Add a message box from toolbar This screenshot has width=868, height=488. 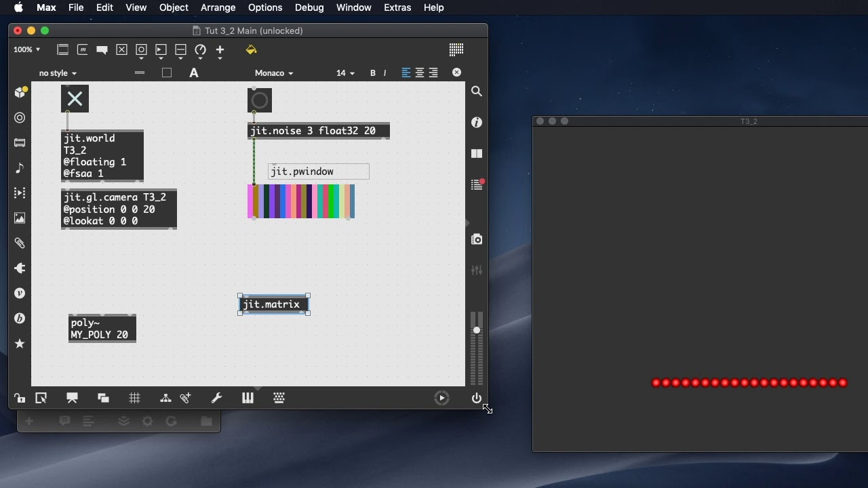tap(83, 49)
